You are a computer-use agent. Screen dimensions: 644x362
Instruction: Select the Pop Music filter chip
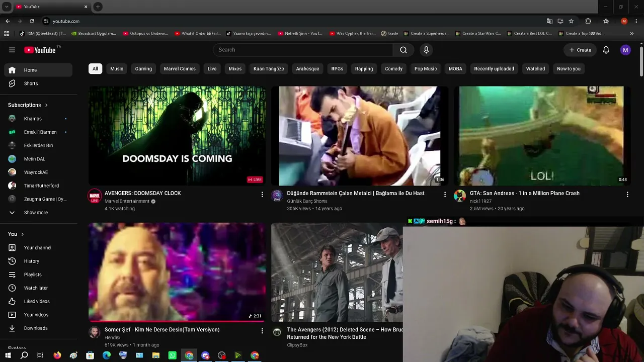point(426,69)
